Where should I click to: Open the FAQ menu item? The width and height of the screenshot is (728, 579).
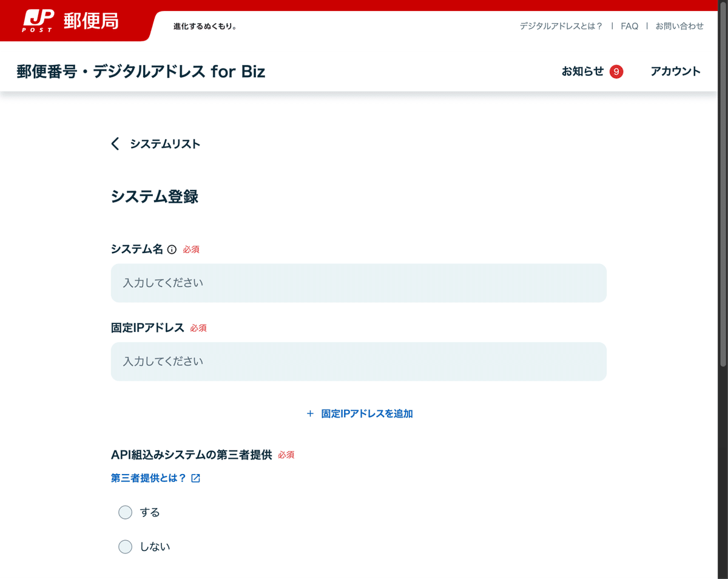(x=629, y=26)
